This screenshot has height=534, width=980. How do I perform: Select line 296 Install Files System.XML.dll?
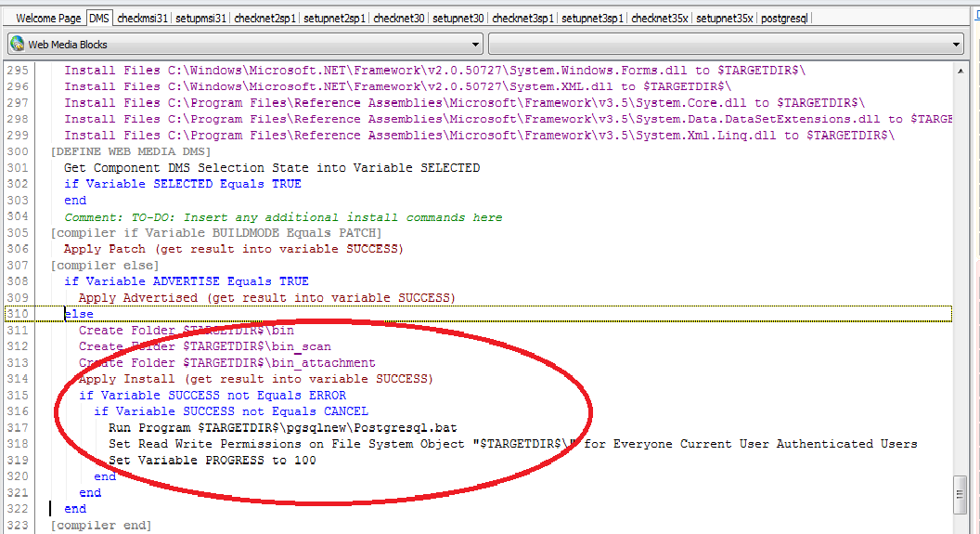click(397, 86)
